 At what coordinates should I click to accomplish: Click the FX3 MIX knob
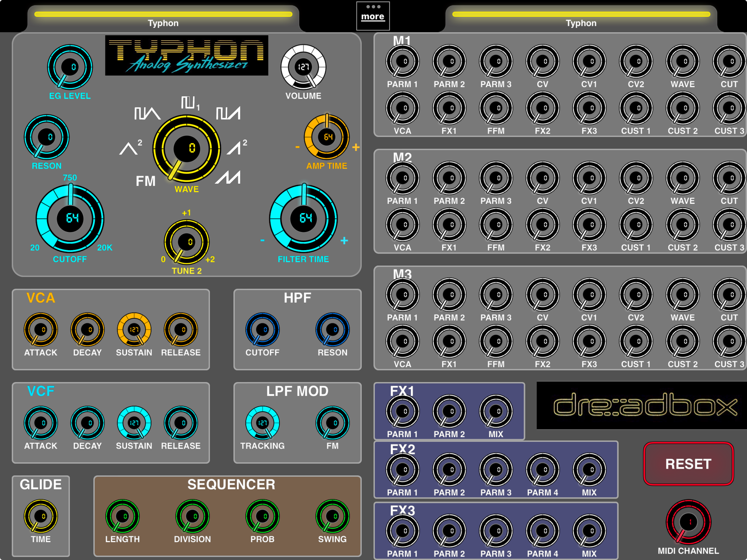[x=589, y=531]
